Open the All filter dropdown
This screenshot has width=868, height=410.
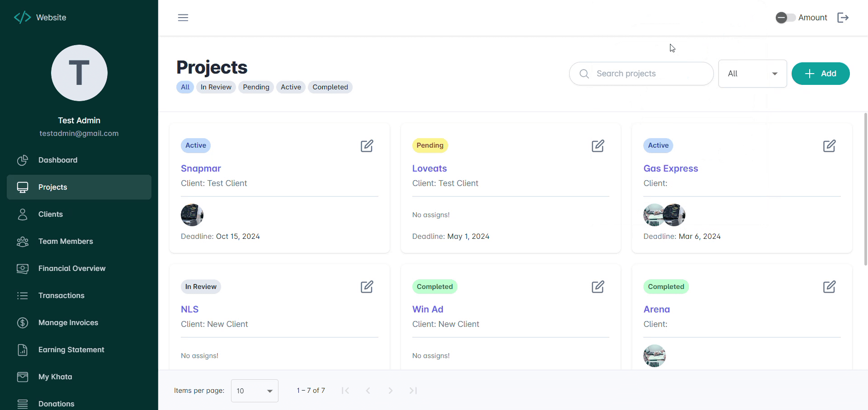tap(752, 74)
